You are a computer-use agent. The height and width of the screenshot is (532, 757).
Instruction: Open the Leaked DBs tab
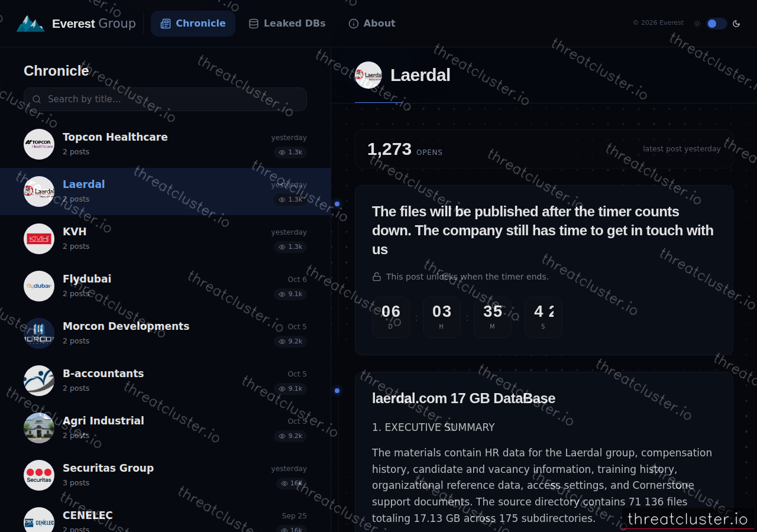287,24
